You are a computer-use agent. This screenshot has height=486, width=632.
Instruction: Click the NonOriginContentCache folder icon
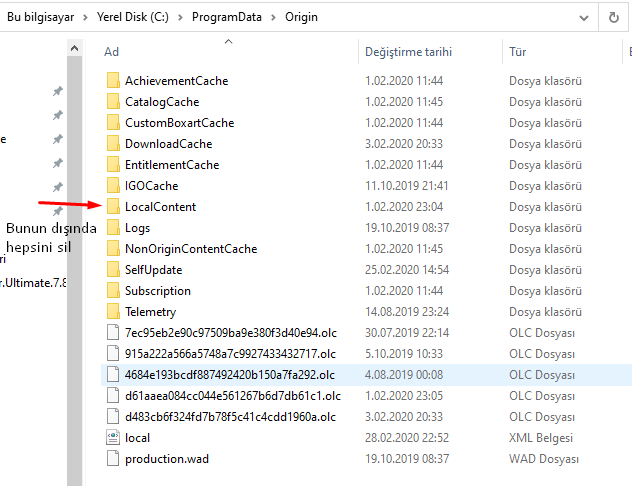[x=113, y=249]
